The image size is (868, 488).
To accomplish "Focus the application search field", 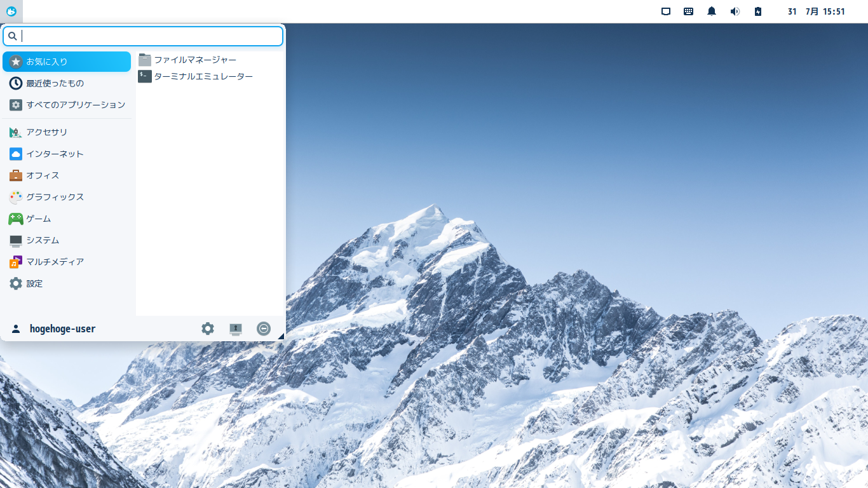I will pos(143,36).
